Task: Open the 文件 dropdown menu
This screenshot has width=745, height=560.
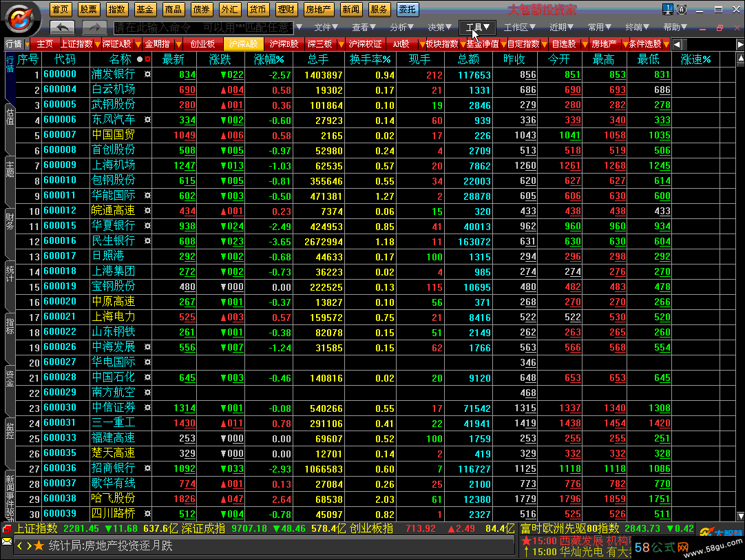Action: pyautogui.click(x=326, y=28)
